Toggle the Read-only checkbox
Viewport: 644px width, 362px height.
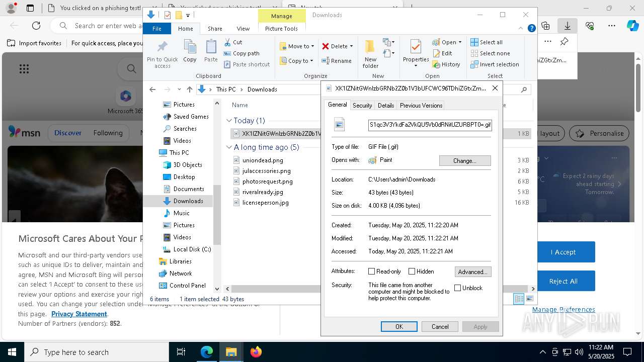pos(372,271)
